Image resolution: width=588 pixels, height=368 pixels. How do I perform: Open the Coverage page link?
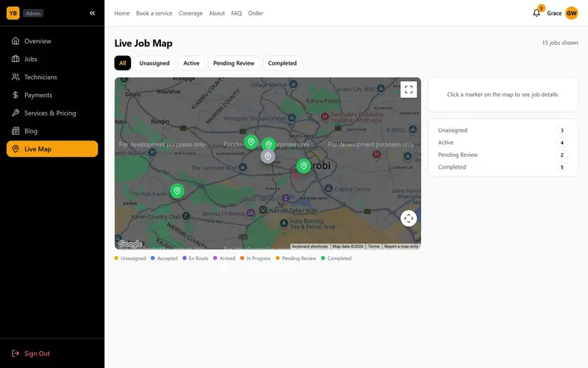click(x=190, y=13)
